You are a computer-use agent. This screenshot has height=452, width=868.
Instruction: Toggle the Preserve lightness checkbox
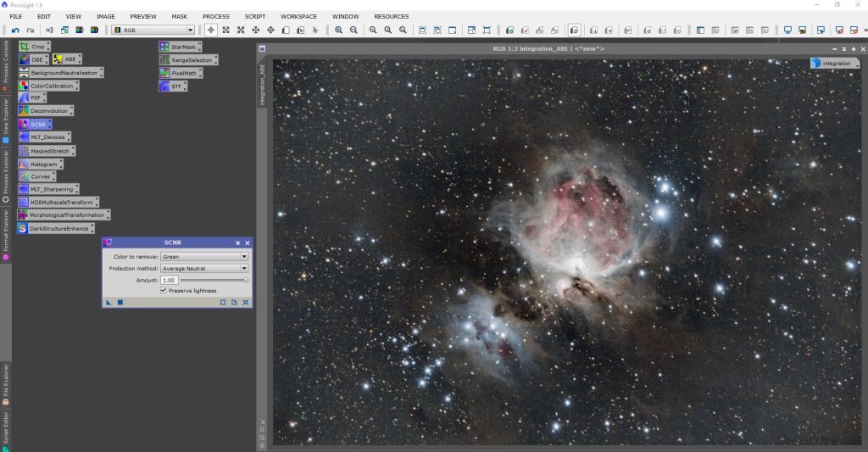[163, 291]
